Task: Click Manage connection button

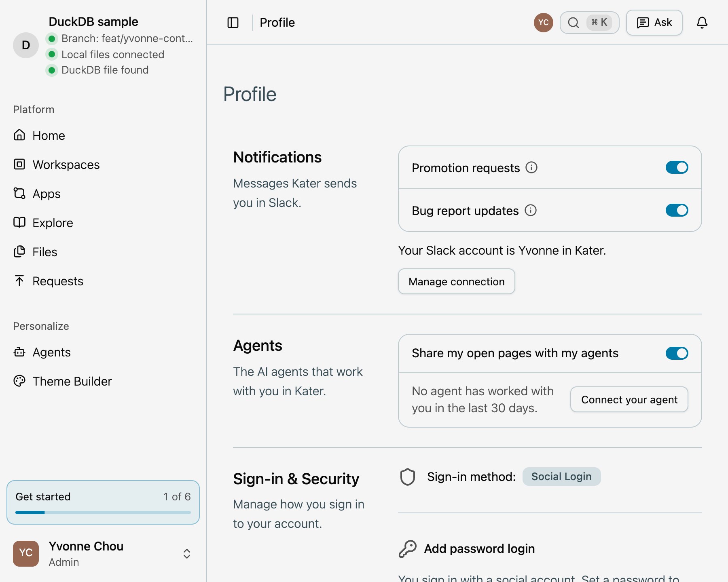Action: coord(457,281)
